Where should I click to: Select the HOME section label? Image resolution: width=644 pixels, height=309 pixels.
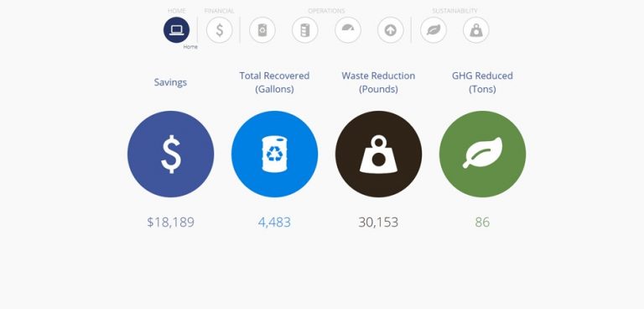click(177, 11)
